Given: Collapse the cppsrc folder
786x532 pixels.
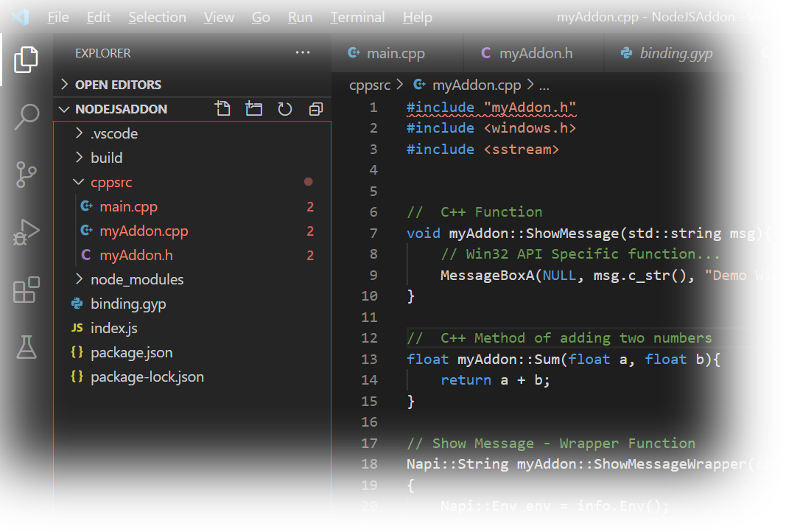Looking at the screenshot, I should click(111, 183).
